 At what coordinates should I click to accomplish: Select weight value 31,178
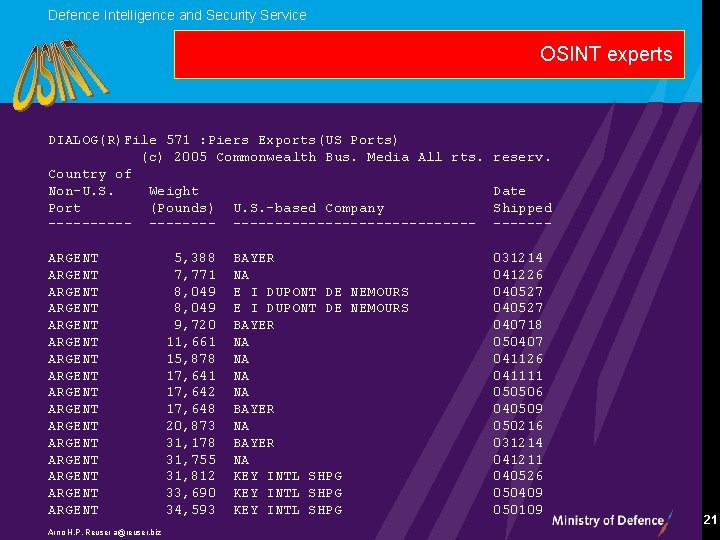pyautogui.click(x=191, y=444)
